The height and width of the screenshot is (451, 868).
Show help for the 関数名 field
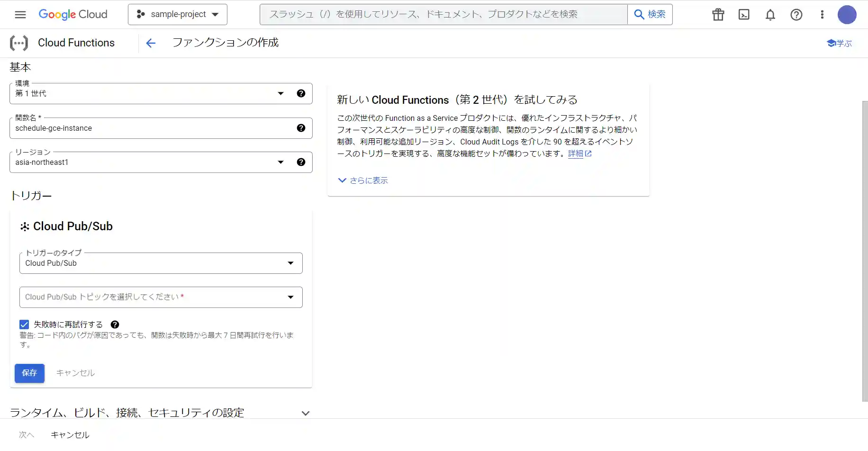click(x=301, y=128)
